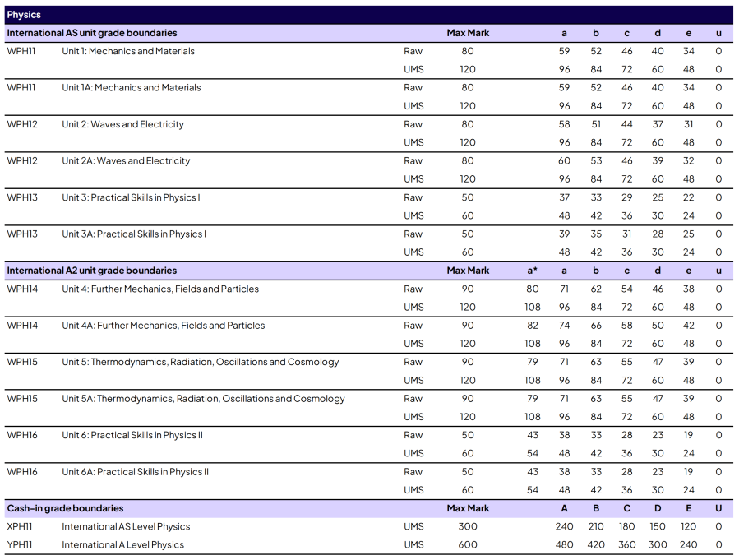
Task: Select the YPH11 cash-in code
Action: click(x=21, y=545)
